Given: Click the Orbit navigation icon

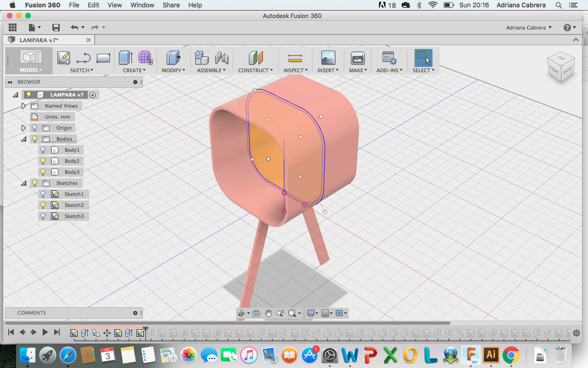Looking at the screenshot, I should 241,313.
